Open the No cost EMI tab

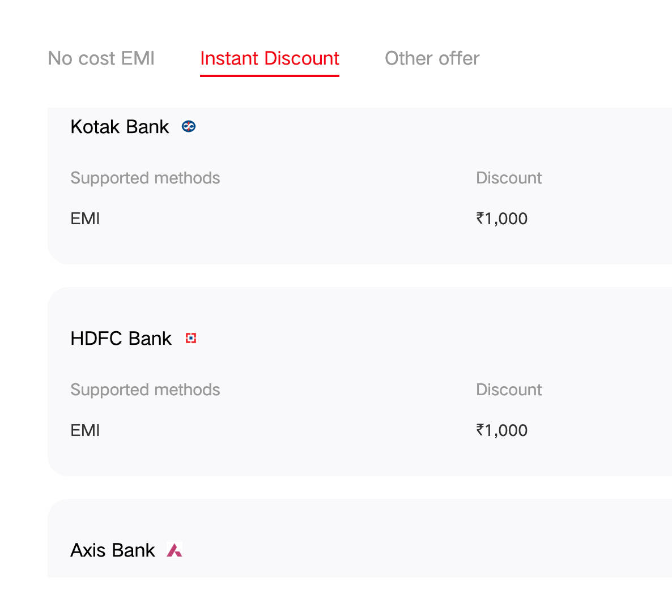[101, 58]
